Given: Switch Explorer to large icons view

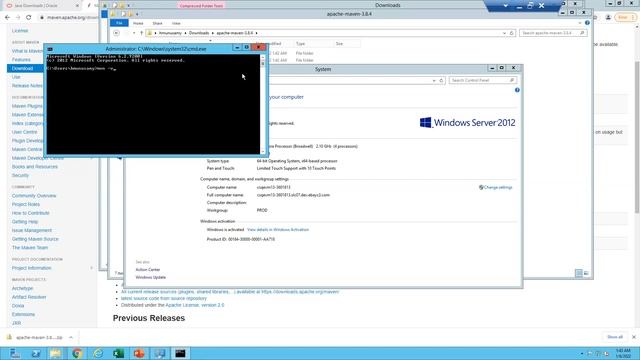Looking at the screenshot, I should pyautogui.click(x=586, y=273).
